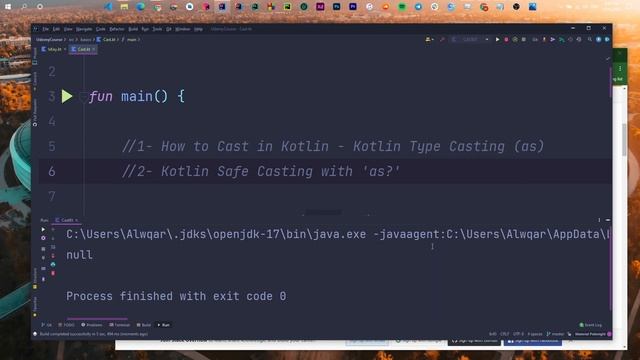This screenshot has width=640, height=360.
Task: Open the Code menu
Action: 100,29
